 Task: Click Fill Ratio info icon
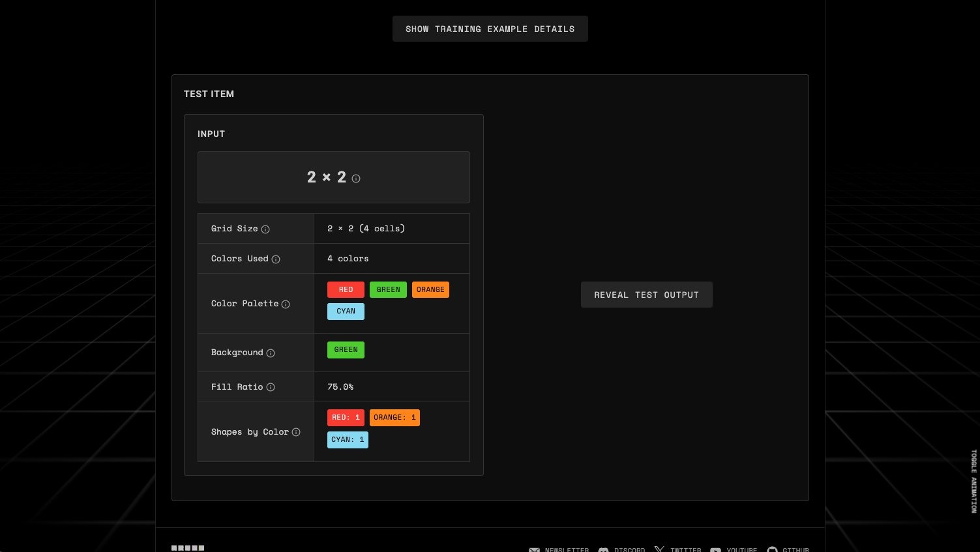271,387
